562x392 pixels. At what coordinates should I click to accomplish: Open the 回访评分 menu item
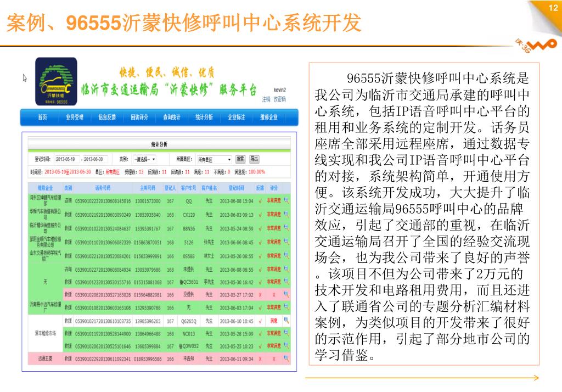(x=139, y=117)
